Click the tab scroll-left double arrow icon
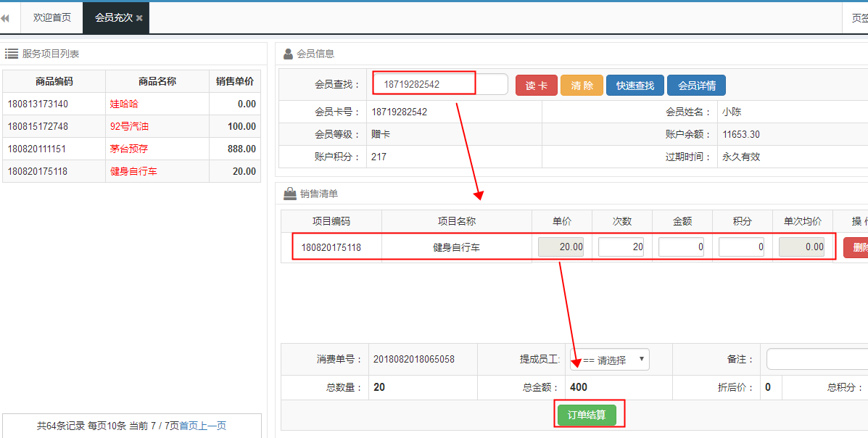Image resolution: width=868 pixels, height=438 pixels. pos(5,18)
